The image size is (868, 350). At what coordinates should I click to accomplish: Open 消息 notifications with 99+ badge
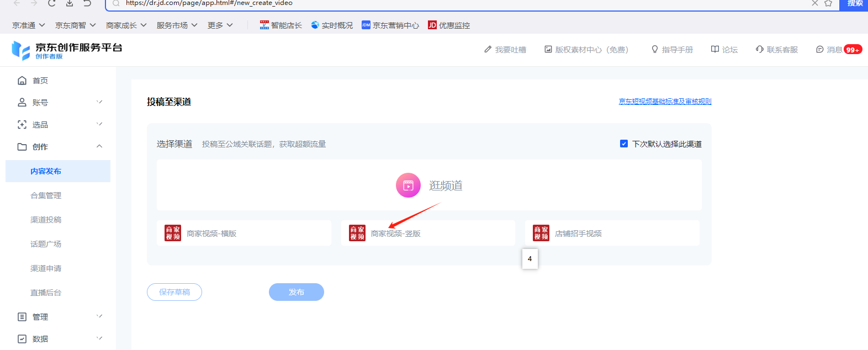838,50
